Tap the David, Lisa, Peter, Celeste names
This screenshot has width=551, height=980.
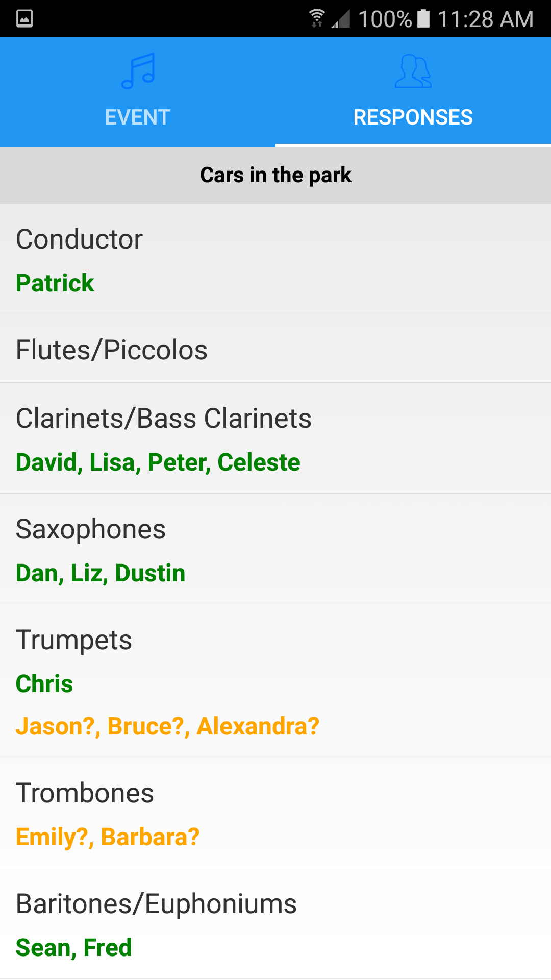(158, 462)
